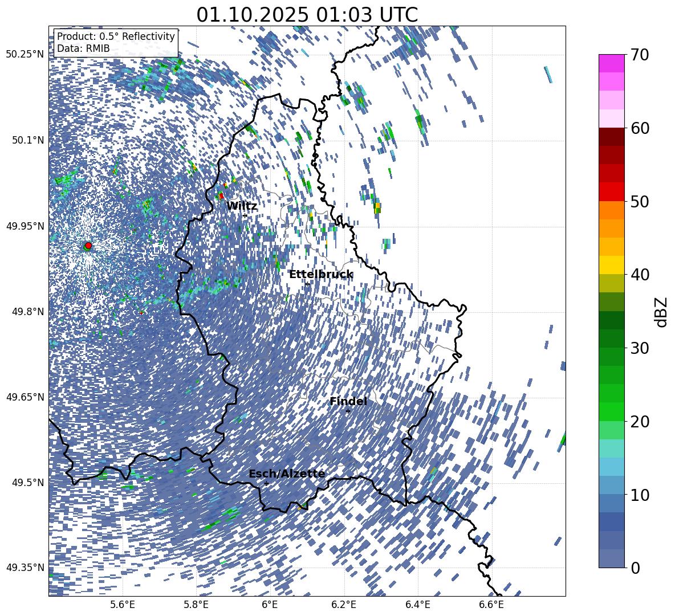Click the 40 tick on colorbar

(639, 275)
